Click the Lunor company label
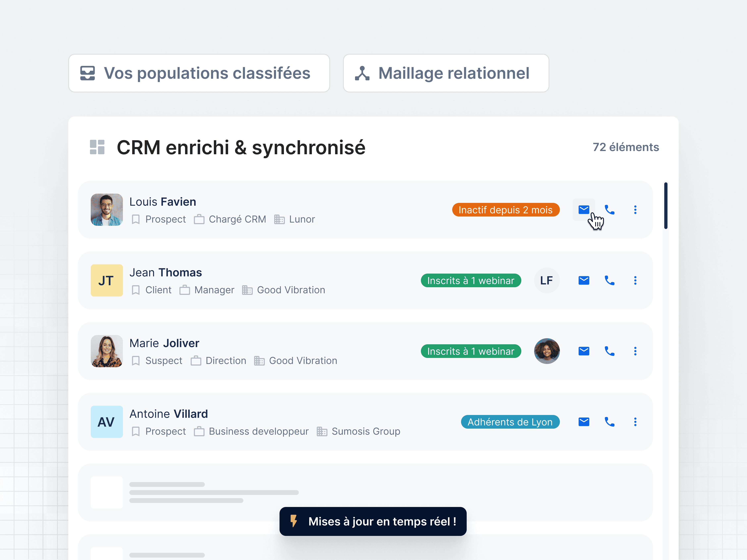 302,219
